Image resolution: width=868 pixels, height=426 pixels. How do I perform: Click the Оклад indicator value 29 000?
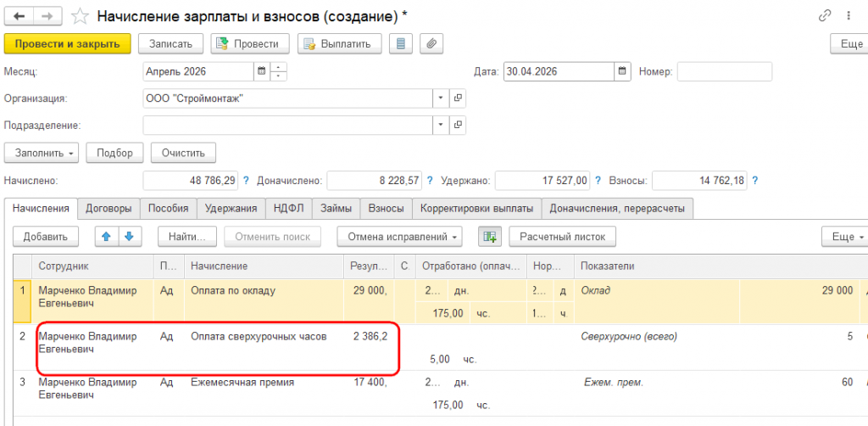tap(837, 291)
